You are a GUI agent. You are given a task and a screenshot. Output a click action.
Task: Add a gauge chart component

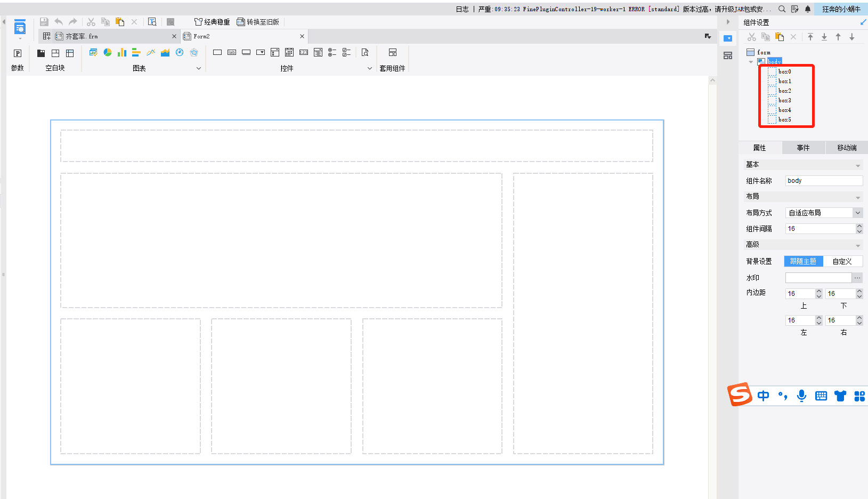(180, 52)
